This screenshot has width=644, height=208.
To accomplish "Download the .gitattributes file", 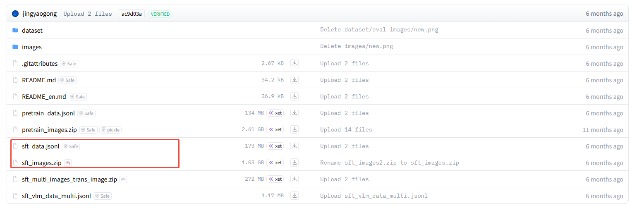I will 294,63.
